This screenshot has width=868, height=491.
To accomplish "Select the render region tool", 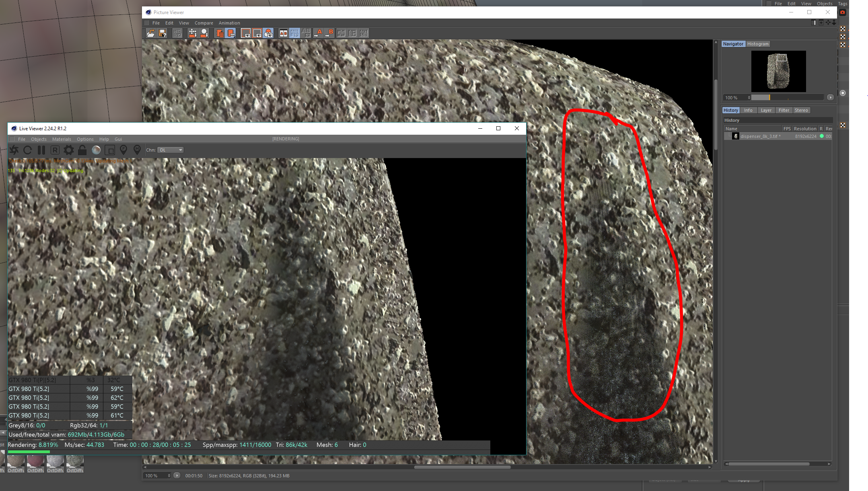I will pyautogui.click(x=110, y=150).
